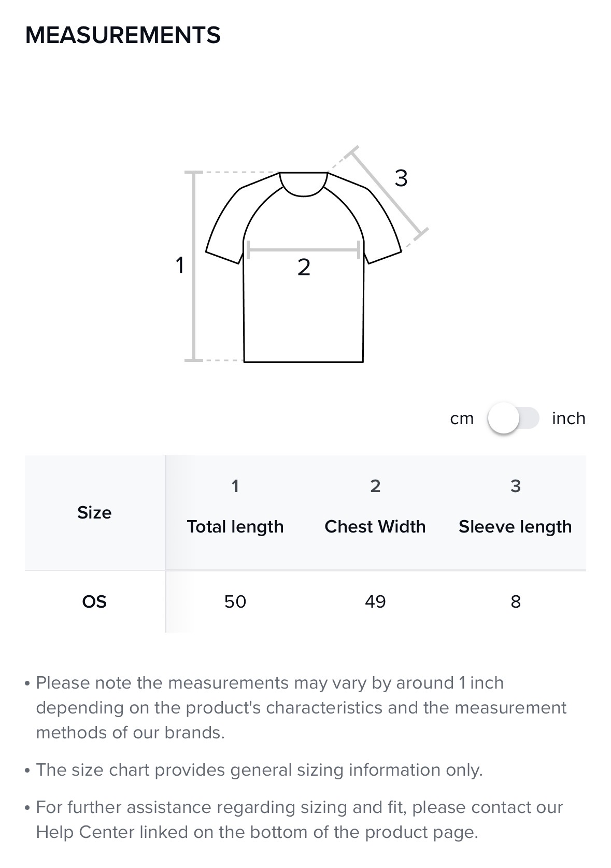Click the chest width value 49
Viewport: 611px width, 868px height.
click(375, 601)
